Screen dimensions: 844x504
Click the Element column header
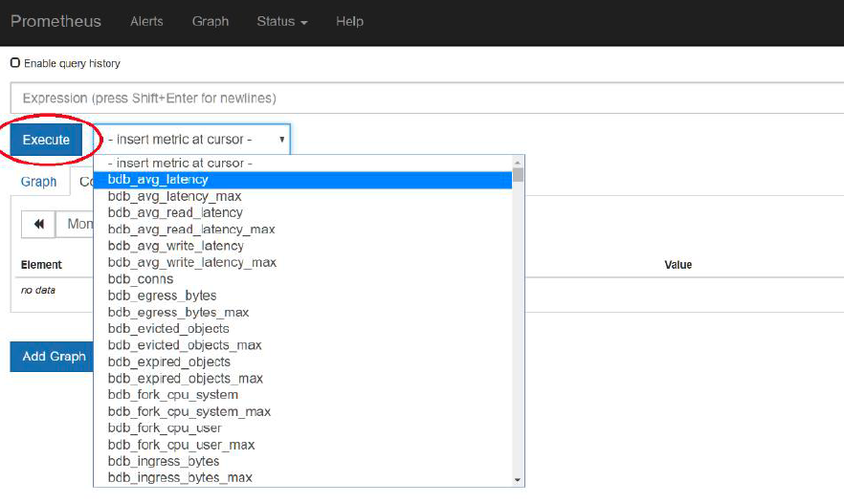41,265
